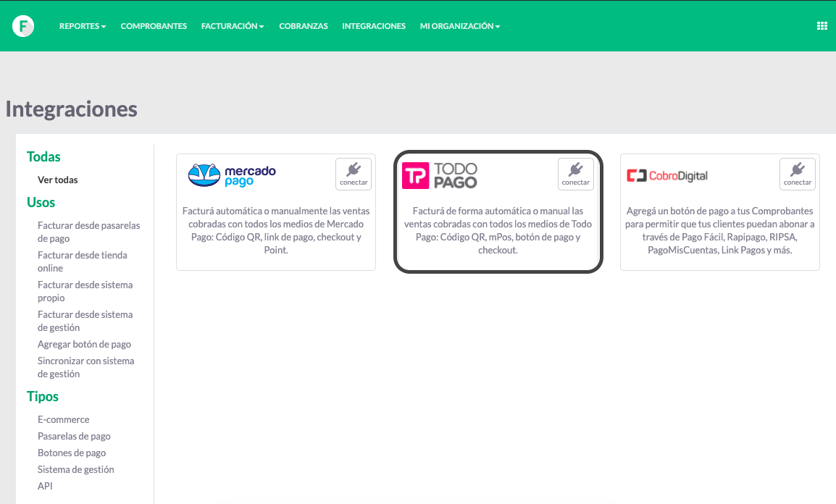The height and width of the screenshot is (504, 836).
Task: Click the round F logo icon
Action: (23, 25)
